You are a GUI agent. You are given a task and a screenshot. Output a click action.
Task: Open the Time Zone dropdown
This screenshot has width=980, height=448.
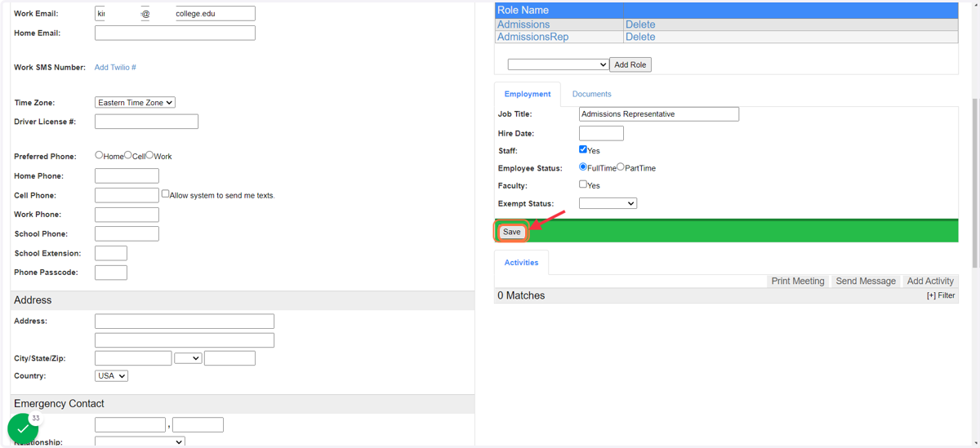135,103
